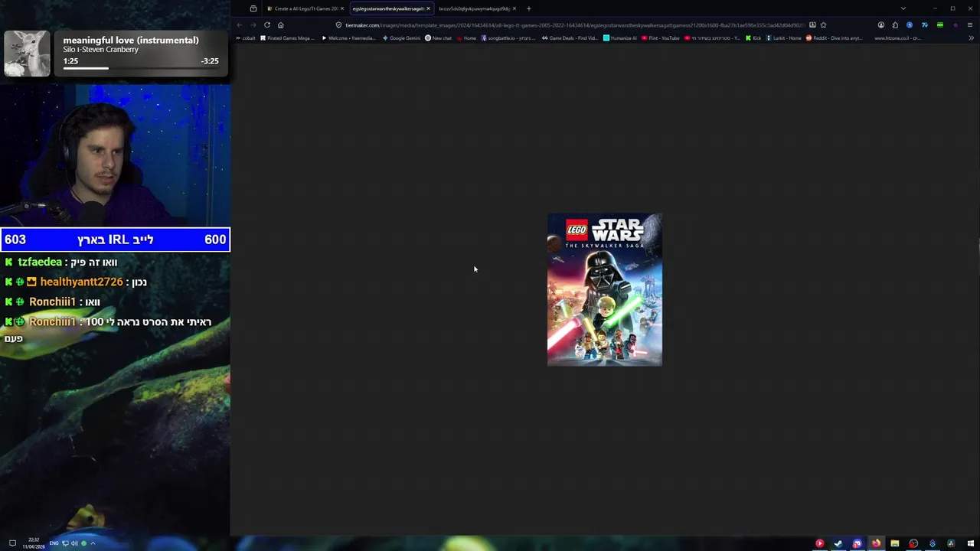Go back to the previous page
Image resolution: width=980 pixels, height=551 pixels.
click(240, 24)
